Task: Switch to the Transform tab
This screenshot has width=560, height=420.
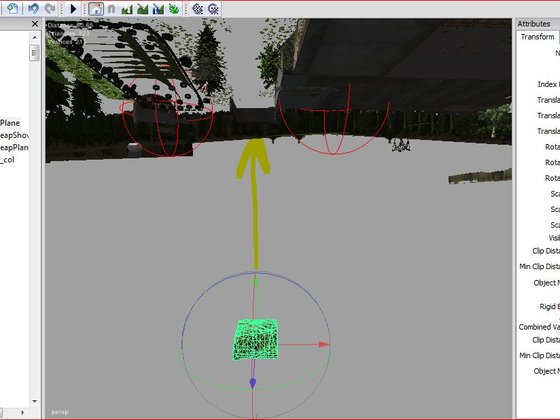Action: tap(537, 37)
